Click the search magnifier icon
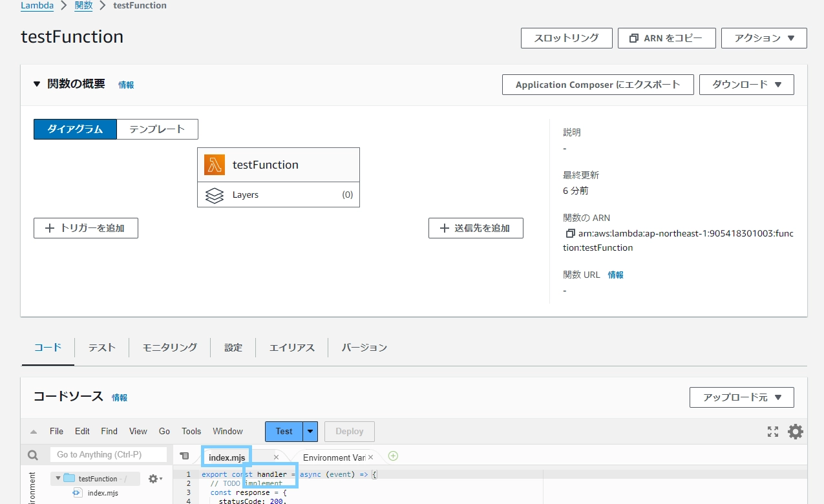824x504 pixels. (x=33, y=456)
